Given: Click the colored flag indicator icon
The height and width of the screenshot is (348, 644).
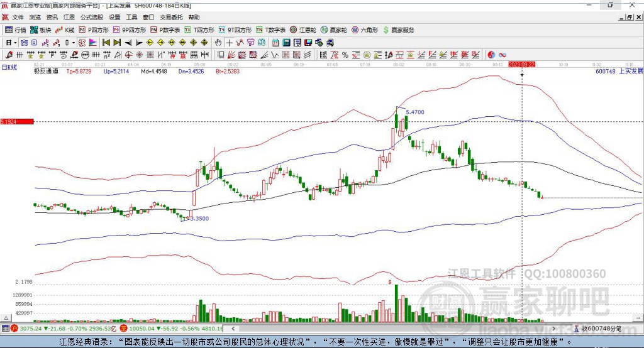Looking at the screenshot, I should [x=93, y=43].
